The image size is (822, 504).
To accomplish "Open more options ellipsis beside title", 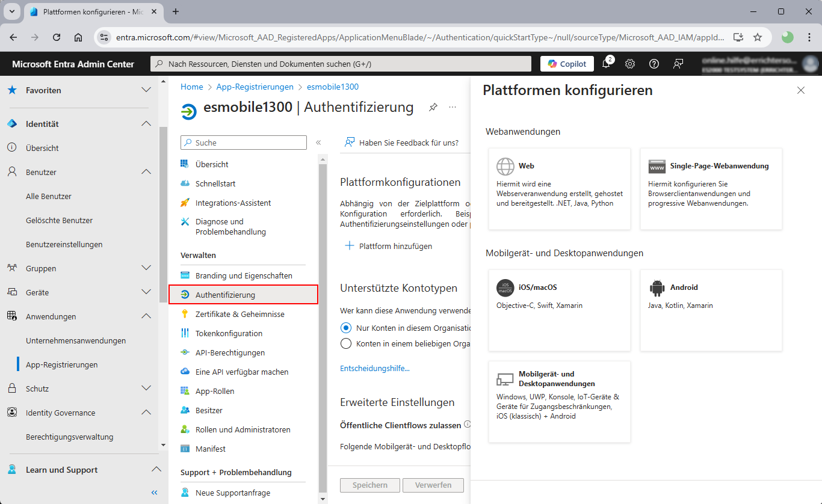I will tap(453, 108).
